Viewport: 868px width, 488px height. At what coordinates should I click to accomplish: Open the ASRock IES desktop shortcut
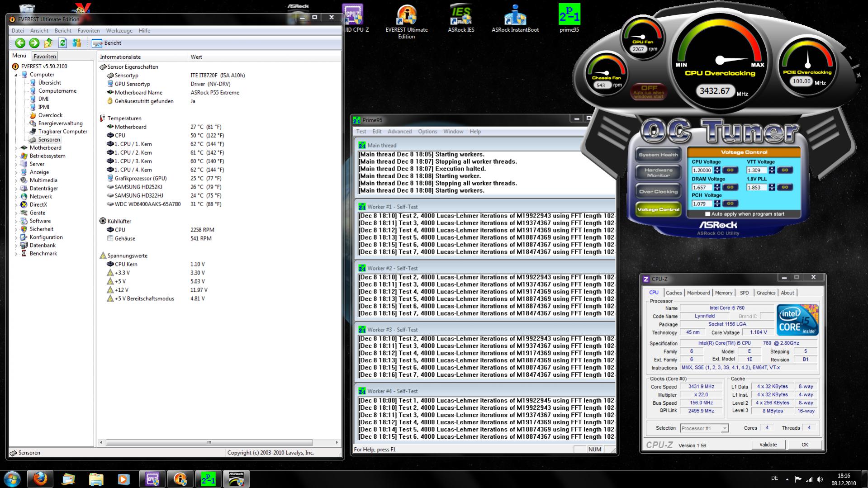coord(461,19)
